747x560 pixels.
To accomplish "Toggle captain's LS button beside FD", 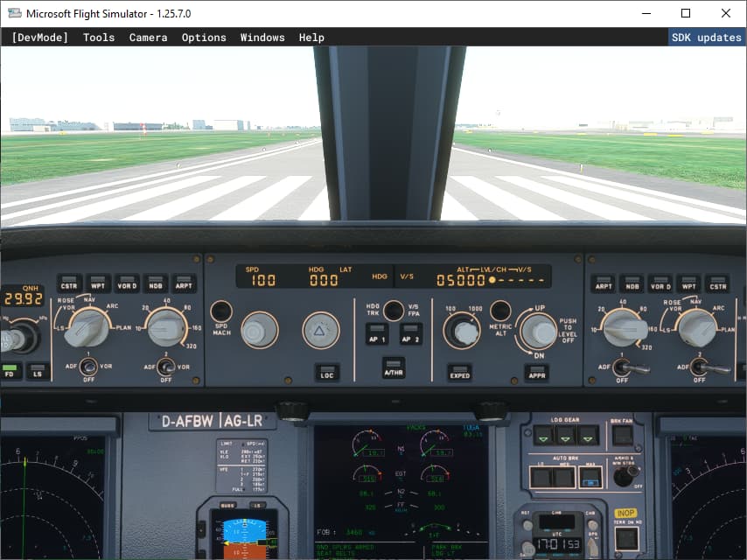I will point(37,371).
